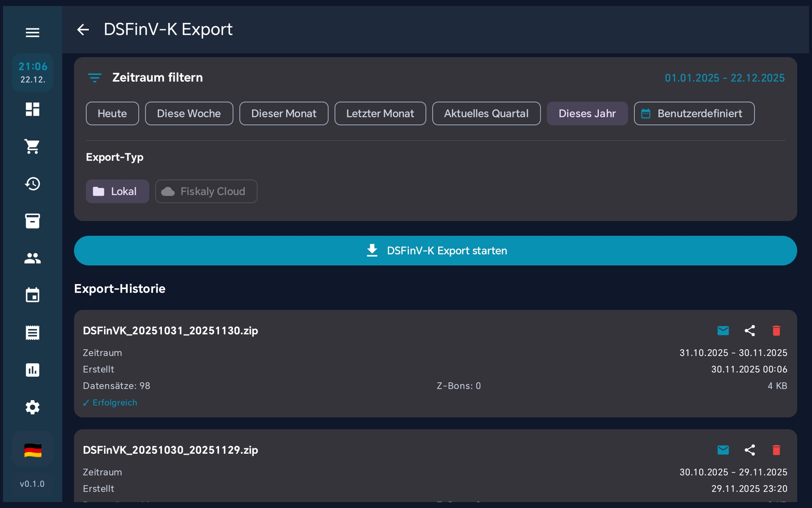Filter the period by Heute
This screenshot has height=508, width=812.
tap(112, 113)
